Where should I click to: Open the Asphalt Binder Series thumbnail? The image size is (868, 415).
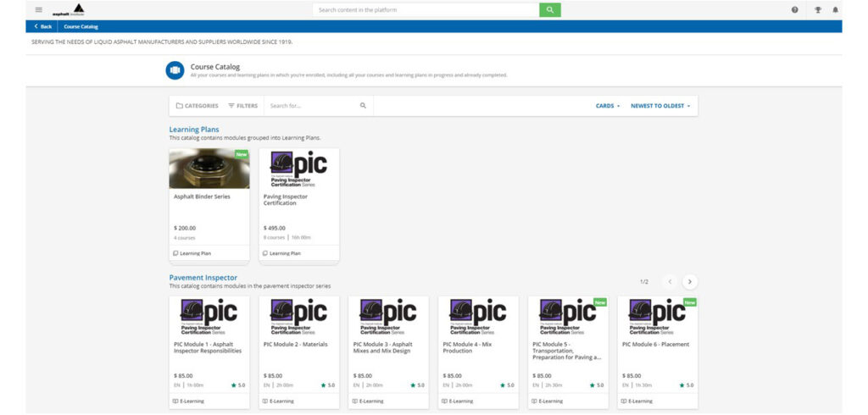pos(209,169)
